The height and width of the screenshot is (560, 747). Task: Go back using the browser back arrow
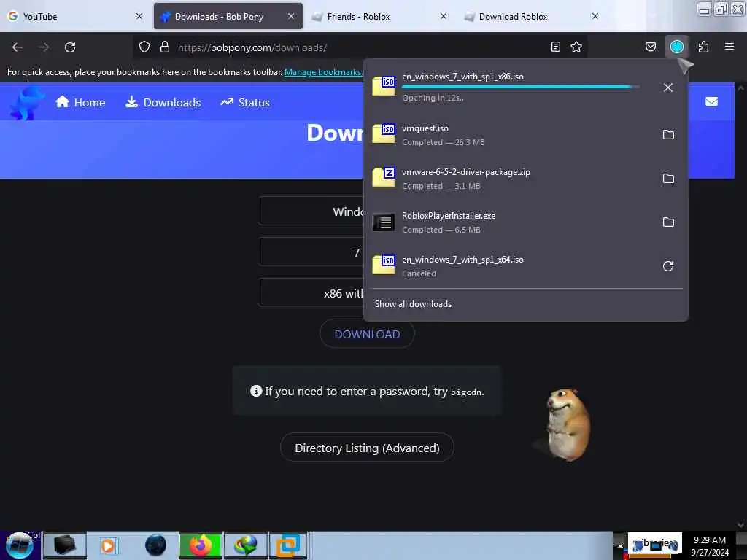[x=18, y=47]
